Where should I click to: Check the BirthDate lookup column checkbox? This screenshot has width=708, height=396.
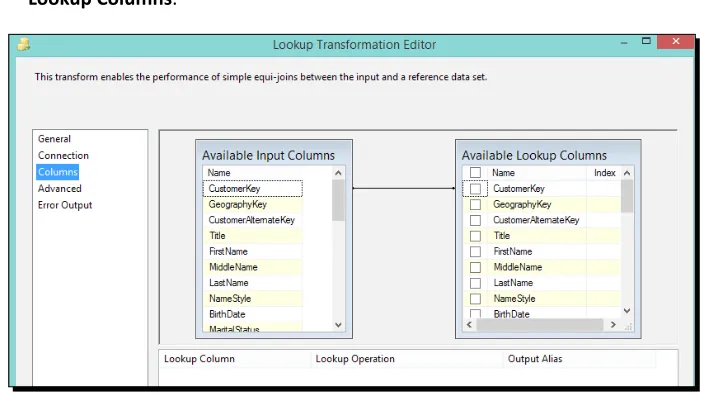point(475,313)
